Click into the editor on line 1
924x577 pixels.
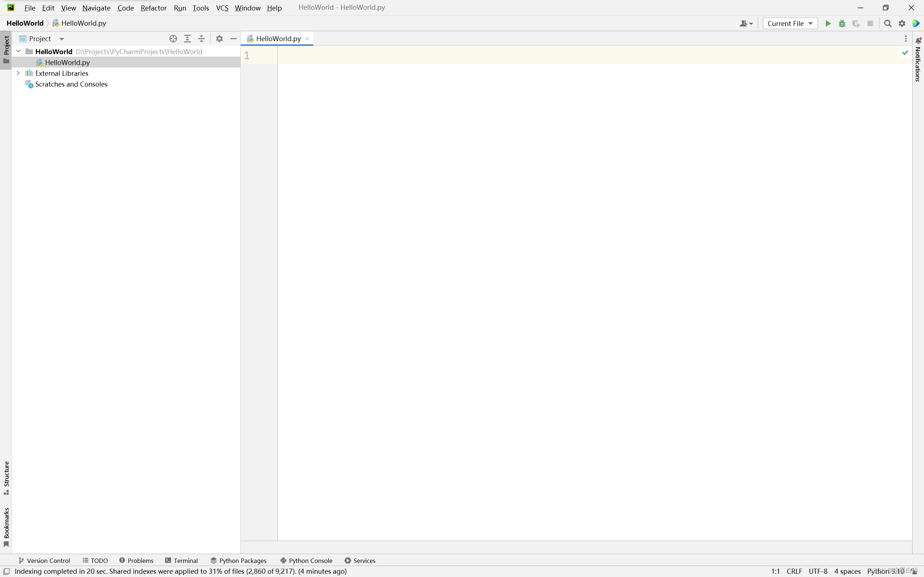[594, 55]
